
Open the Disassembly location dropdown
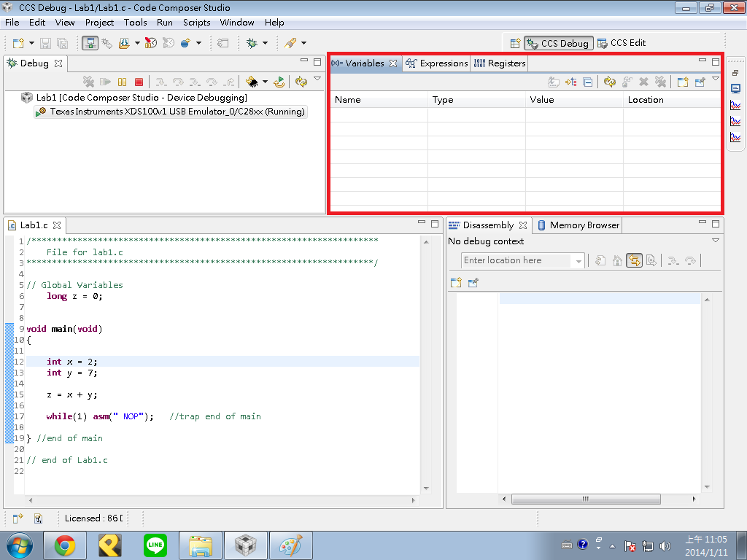579,261
